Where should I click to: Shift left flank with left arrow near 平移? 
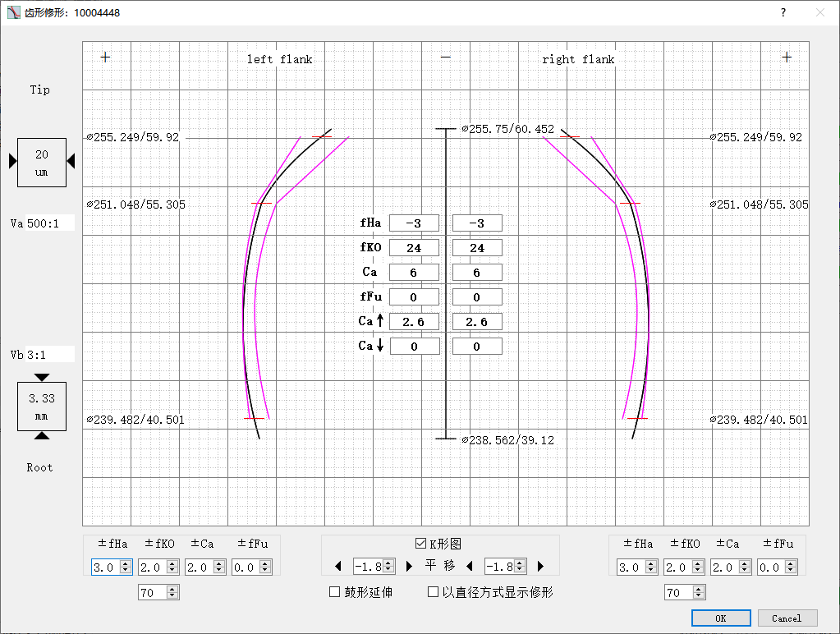pos(338,566)
